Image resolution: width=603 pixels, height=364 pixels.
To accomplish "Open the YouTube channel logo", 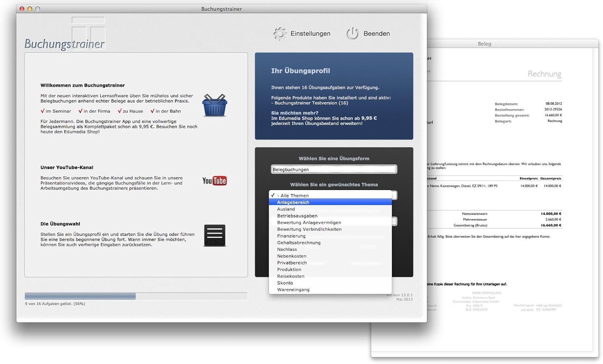I will pyautogui.click(x=214, y=181).
